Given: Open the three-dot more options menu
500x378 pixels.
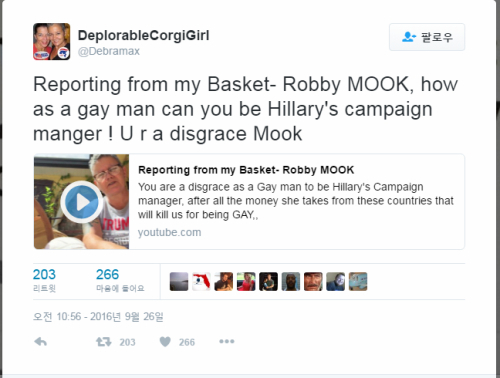Looking at the screenshot, I should tap(227, 341).
